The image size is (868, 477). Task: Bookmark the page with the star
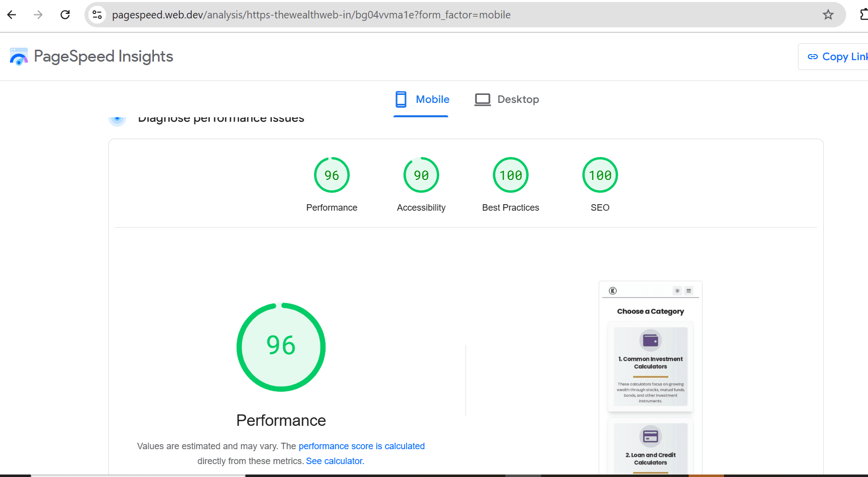click(828, 14)
